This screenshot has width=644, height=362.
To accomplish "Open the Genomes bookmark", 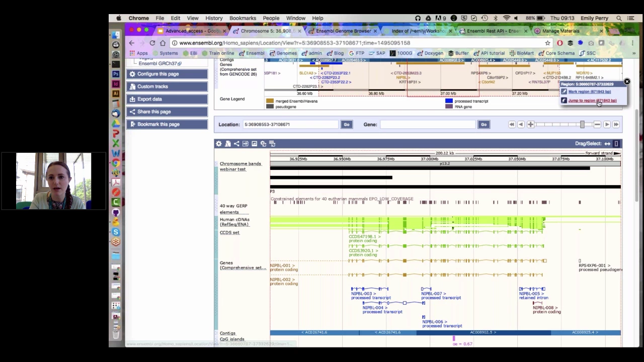I will [x=283, y=53].
